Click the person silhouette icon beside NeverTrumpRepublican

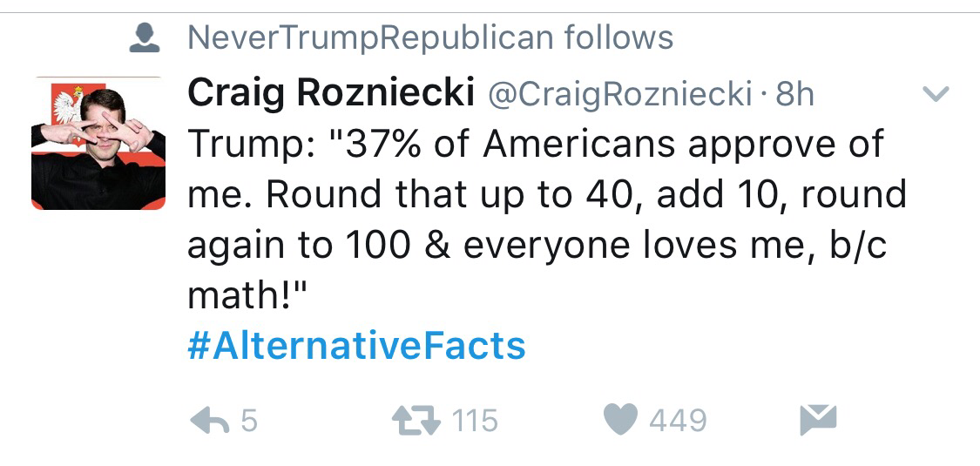[x=143, y=37]
